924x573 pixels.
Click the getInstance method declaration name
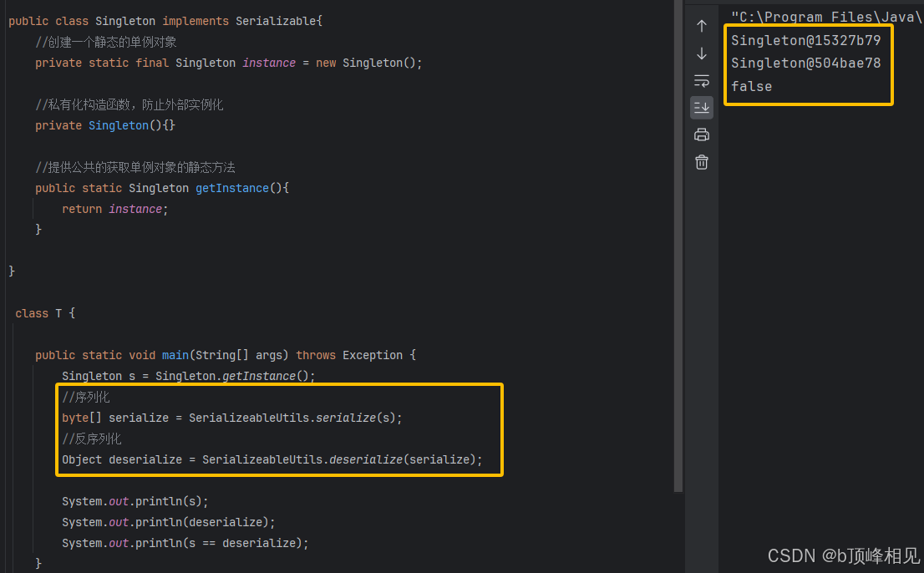pos(231,188)
